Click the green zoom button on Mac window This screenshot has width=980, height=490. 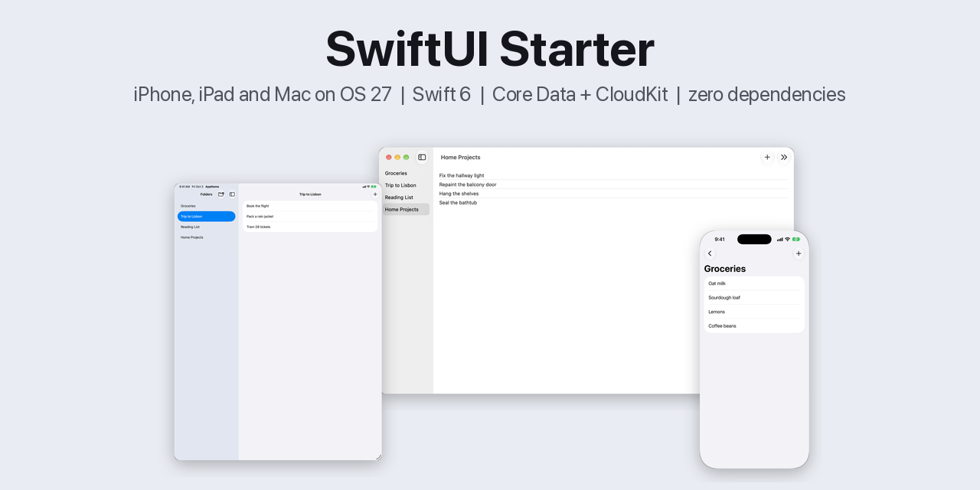(407, 157)
